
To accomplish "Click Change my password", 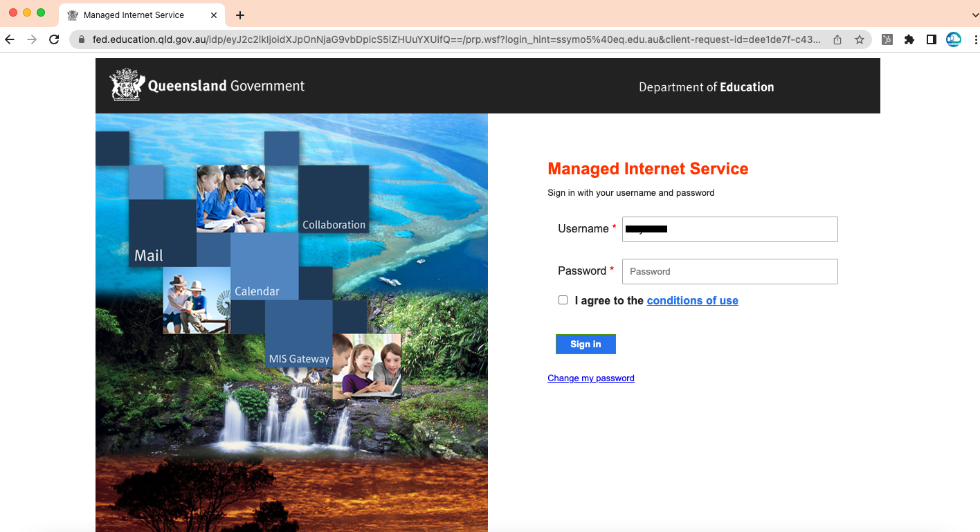I will 590,378.
